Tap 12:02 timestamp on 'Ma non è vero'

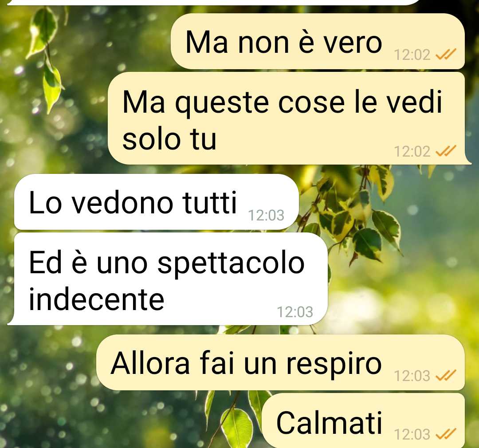click(x=412, y=55)
